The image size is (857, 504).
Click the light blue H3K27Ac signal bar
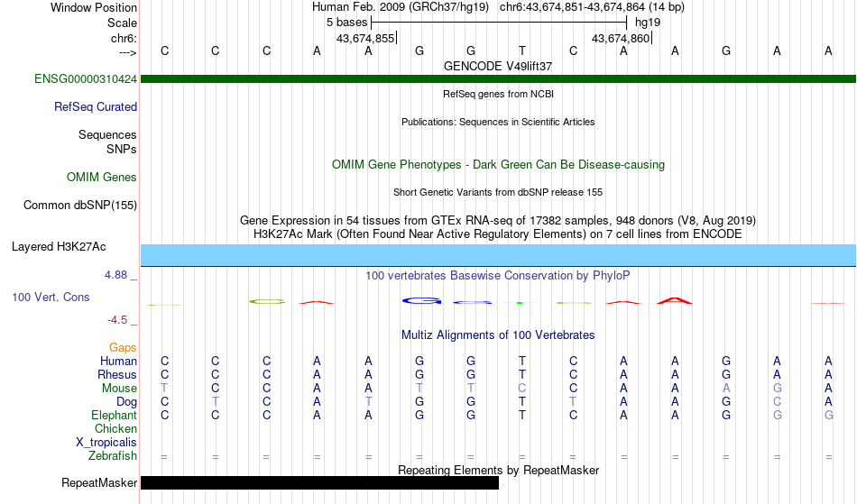[x=499, y=255]
